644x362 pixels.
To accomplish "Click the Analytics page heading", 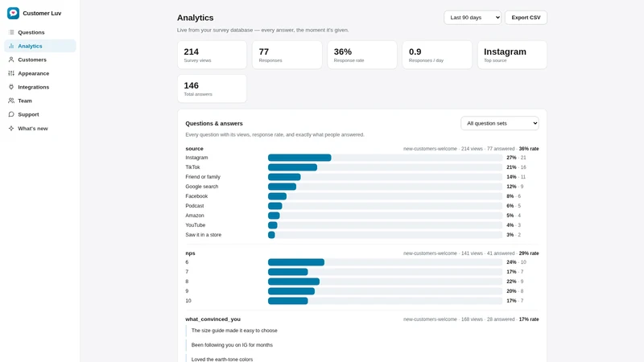I will (x=195, y=18).
